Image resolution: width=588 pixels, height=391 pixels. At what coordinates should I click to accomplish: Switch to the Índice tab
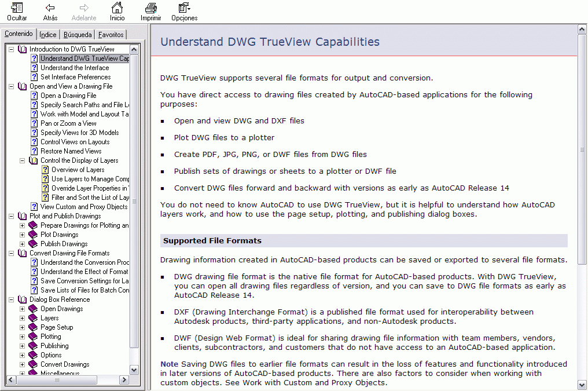tap(48, 35)
